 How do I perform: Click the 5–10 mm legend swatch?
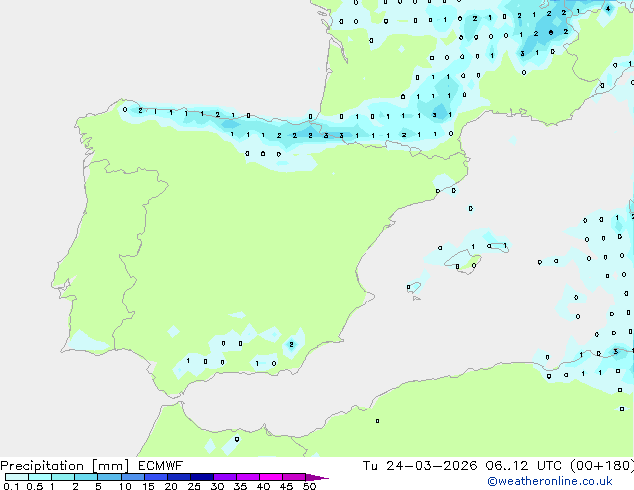[109, 477]
